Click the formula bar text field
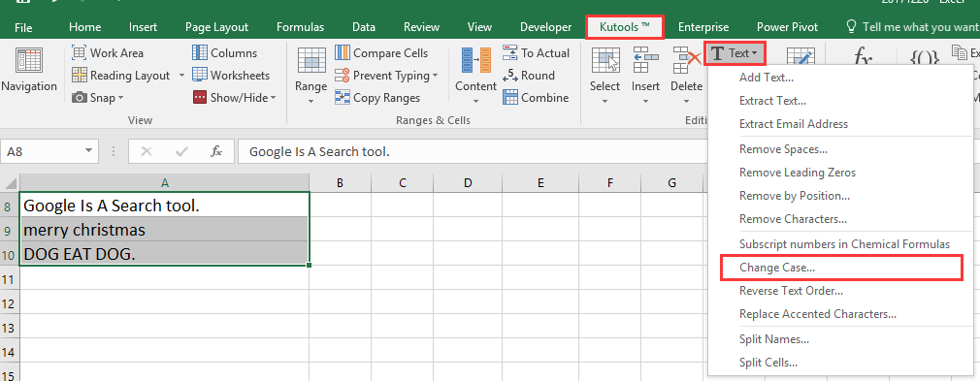 point(472,151)
